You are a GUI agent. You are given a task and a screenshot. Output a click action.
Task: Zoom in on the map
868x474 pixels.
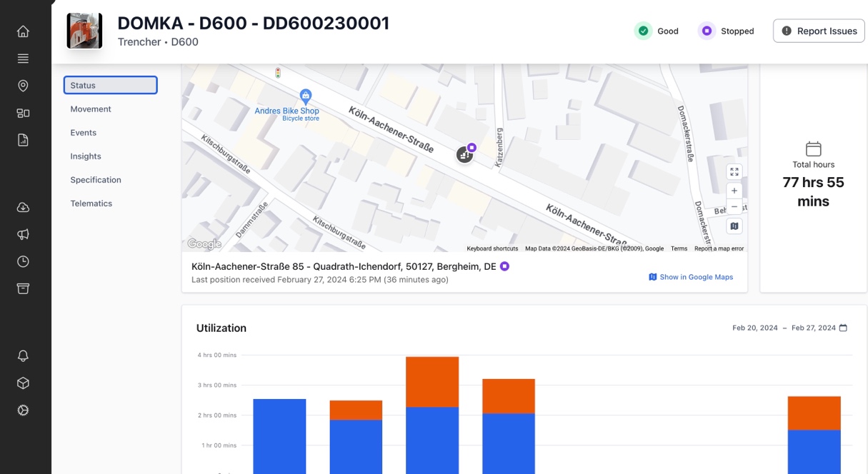pos(734,191)
